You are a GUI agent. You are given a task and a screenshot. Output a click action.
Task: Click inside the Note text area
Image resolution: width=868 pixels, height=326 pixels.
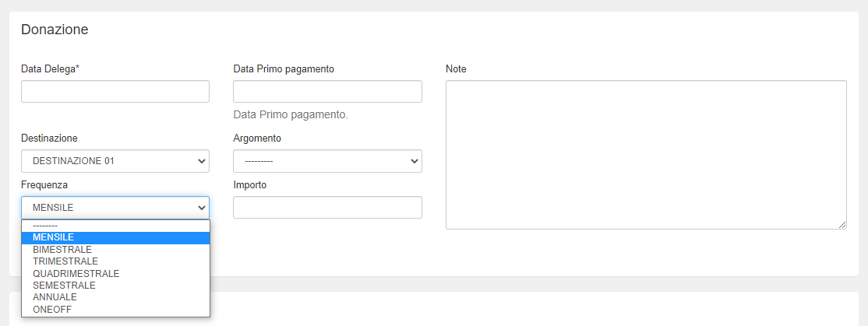(x=646, y=155)
